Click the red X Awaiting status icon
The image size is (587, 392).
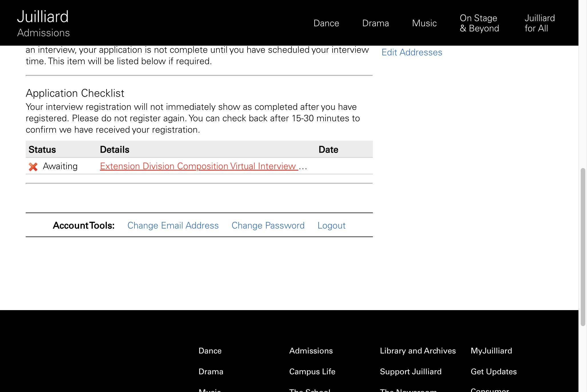coord(33,167)
